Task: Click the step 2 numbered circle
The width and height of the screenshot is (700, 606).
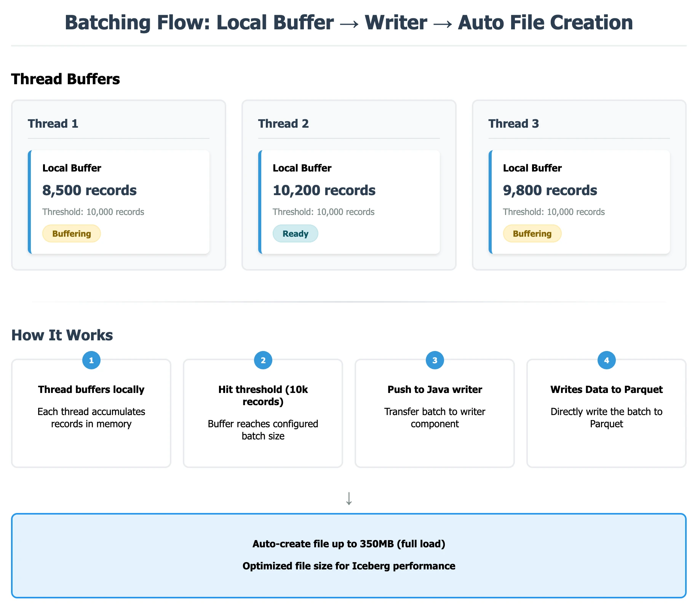Action: tap(262, 360)
